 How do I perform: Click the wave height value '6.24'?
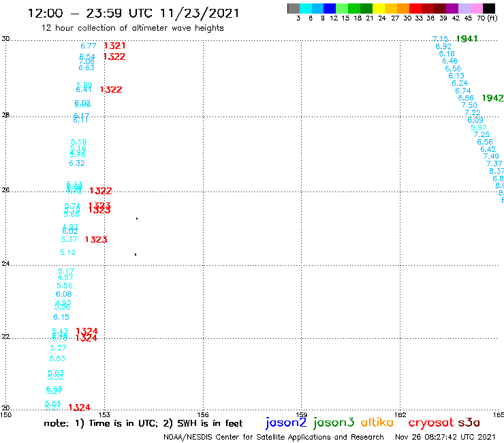(x=460, y=83)
